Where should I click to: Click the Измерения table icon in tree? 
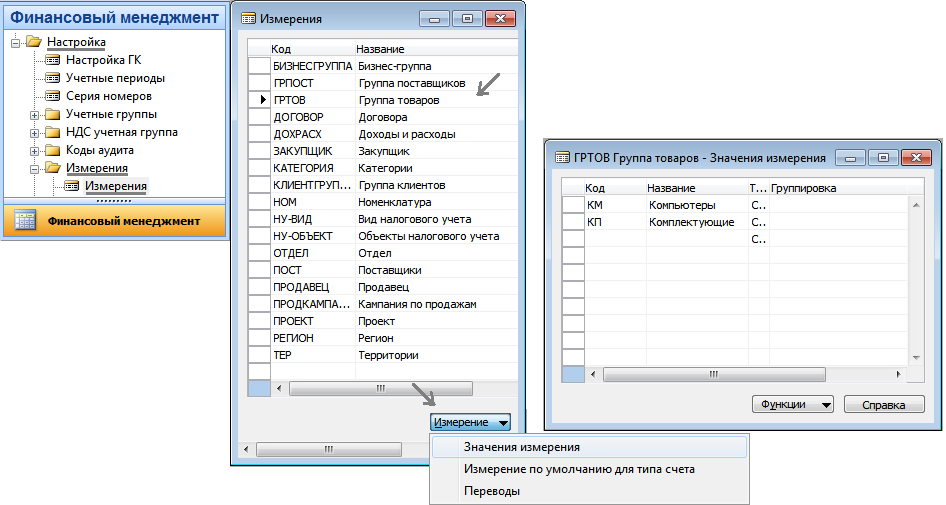(72, 186)
